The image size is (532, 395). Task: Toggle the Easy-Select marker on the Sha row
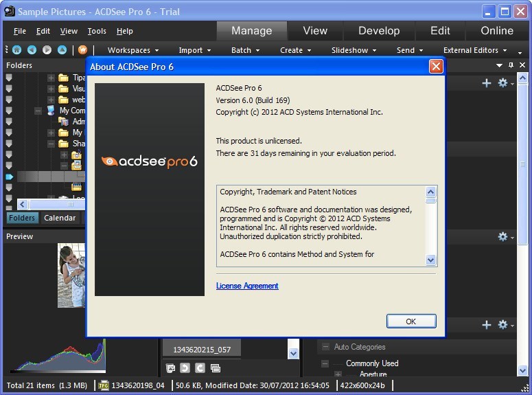tap(9, 144)
